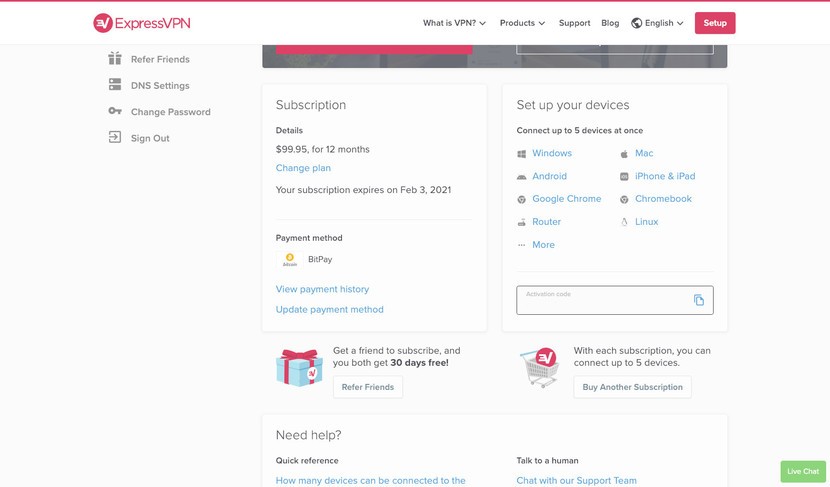Open DNS Settings in sidebar

[160, 86]
